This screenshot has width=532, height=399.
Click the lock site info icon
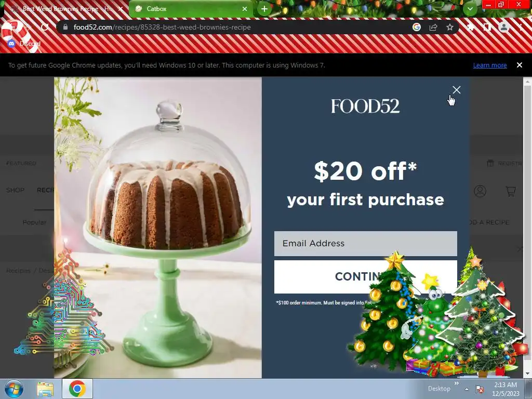(65, 27)
